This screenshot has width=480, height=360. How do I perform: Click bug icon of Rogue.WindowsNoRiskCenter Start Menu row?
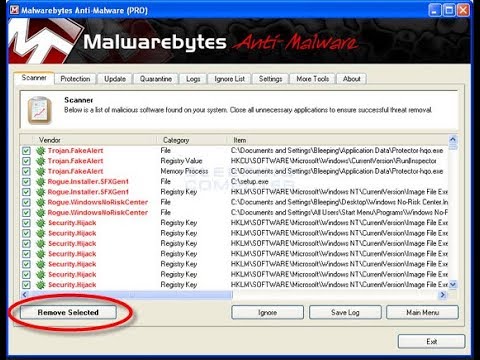pyautogui.click(x=41, y=213)
